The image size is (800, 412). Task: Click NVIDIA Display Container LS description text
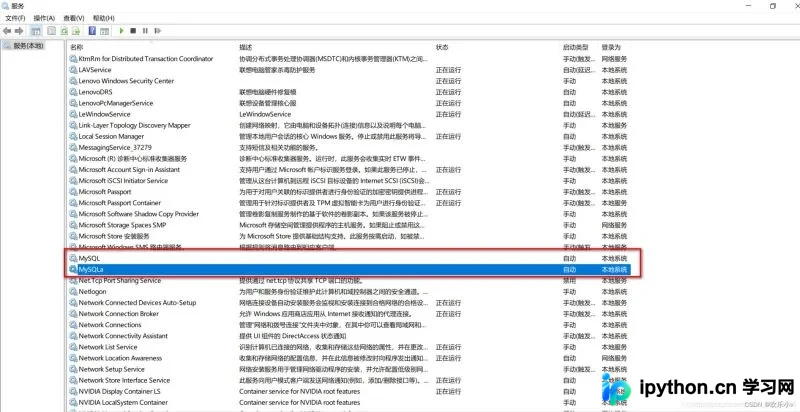pyautogui.click(x=299, y=391)
